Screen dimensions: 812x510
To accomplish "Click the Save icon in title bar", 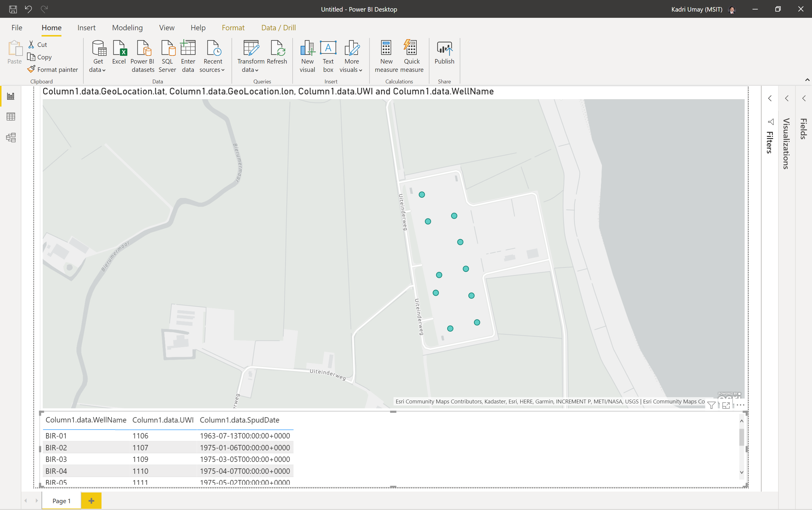I will [x=13, y=9].
